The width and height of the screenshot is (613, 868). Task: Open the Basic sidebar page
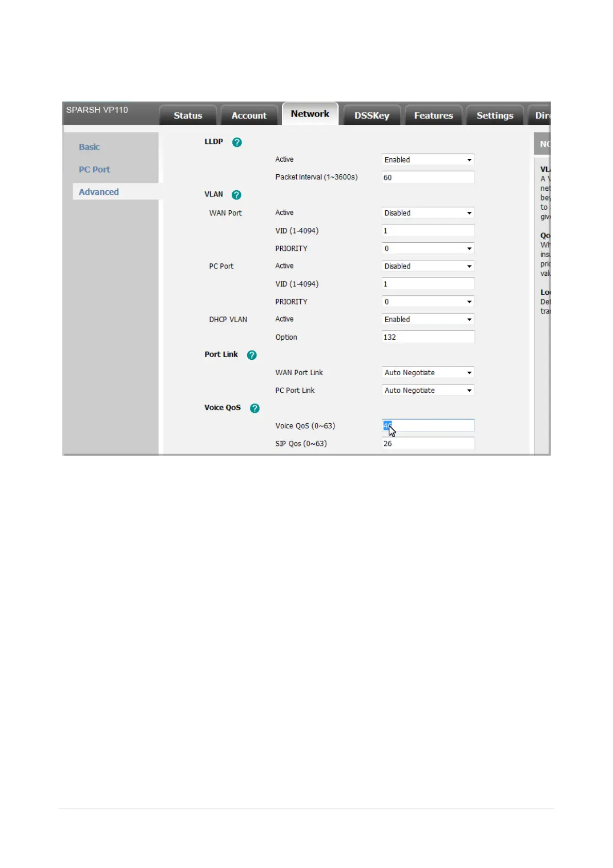(x=89, y=147)
